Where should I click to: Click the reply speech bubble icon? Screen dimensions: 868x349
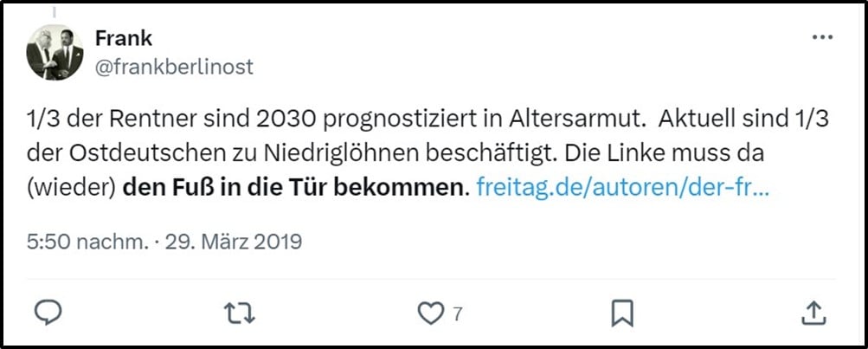[x=48, y=313]
